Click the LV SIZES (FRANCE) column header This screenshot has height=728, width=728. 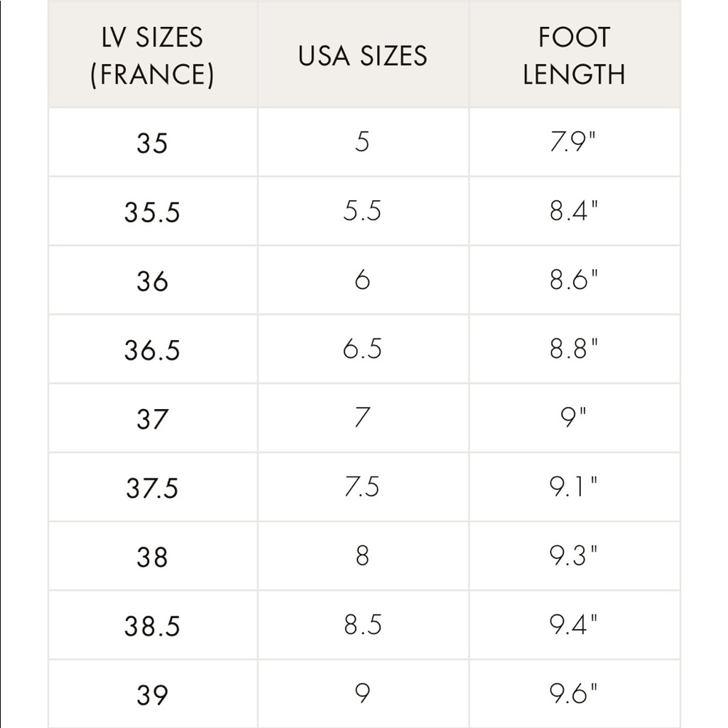pos(153,55)
